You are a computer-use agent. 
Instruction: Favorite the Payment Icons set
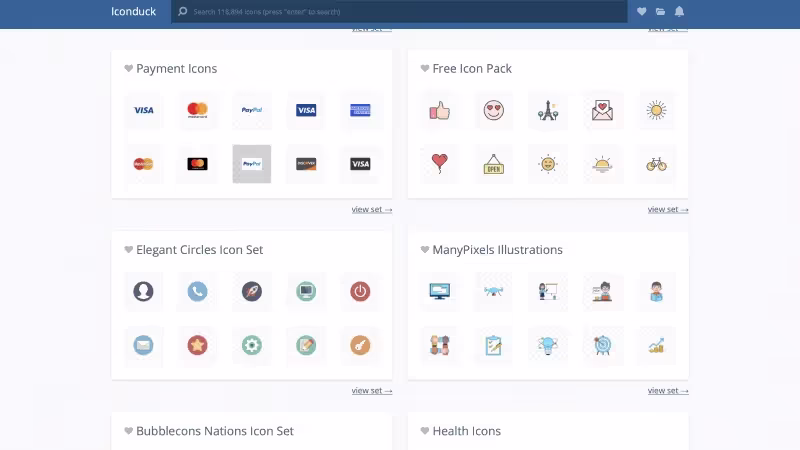129,69
